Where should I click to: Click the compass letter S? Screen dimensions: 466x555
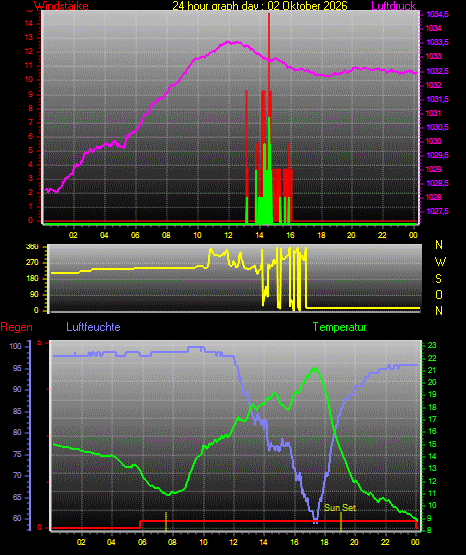tap(439, 279)
